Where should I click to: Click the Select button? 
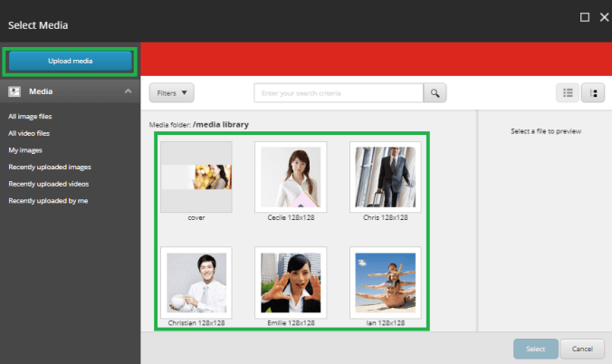536,349
